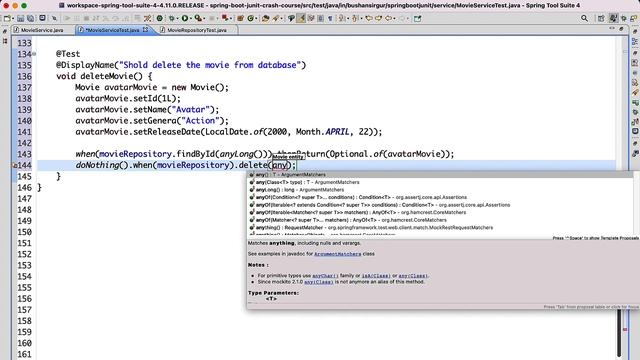Click the search magnifier icon

click(584, 18)
